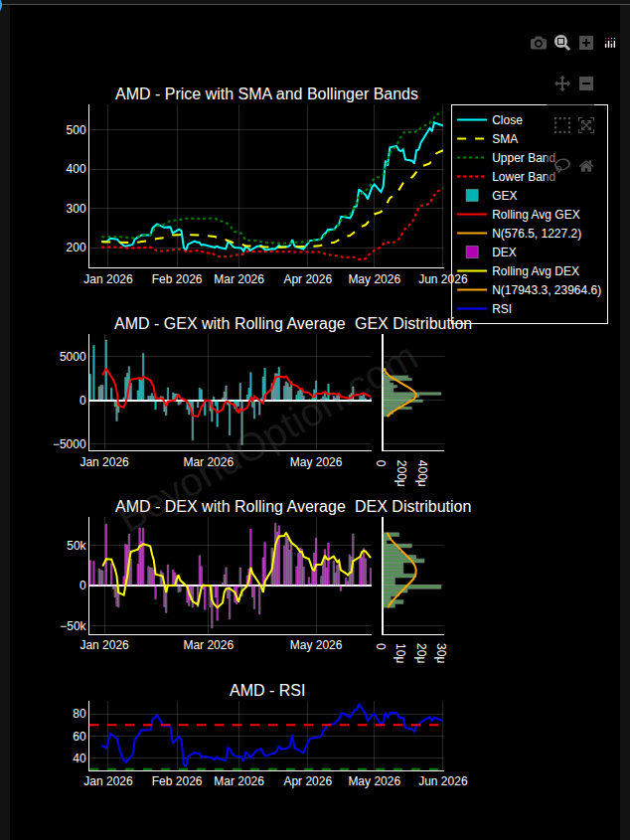The image size is (630, 840).
Task: Click the 400µ tick under GEX Distribution
Action: coord(423,473)
